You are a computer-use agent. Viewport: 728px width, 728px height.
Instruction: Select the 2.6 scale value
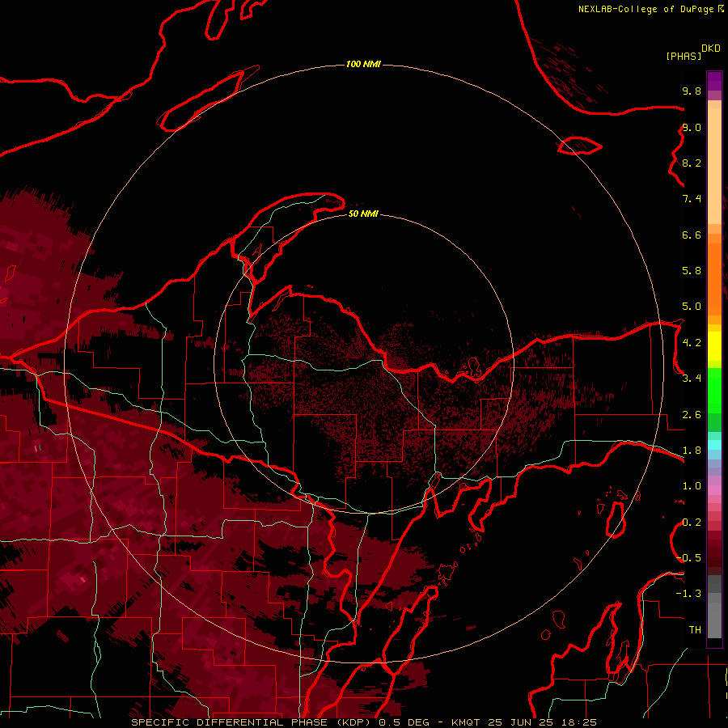(692, 415)
